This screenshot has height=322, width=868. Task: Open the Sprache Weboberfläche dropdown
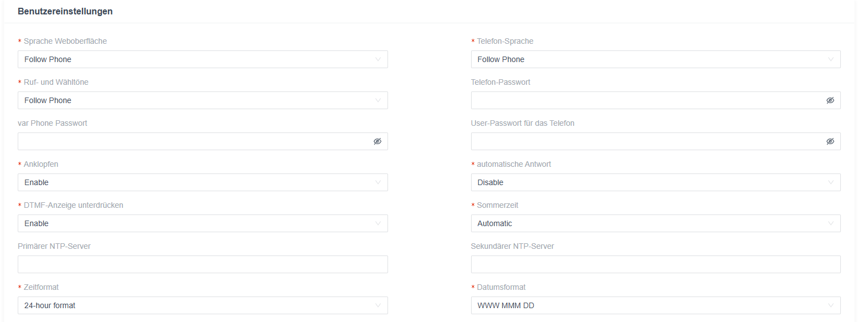pos(203,59)
